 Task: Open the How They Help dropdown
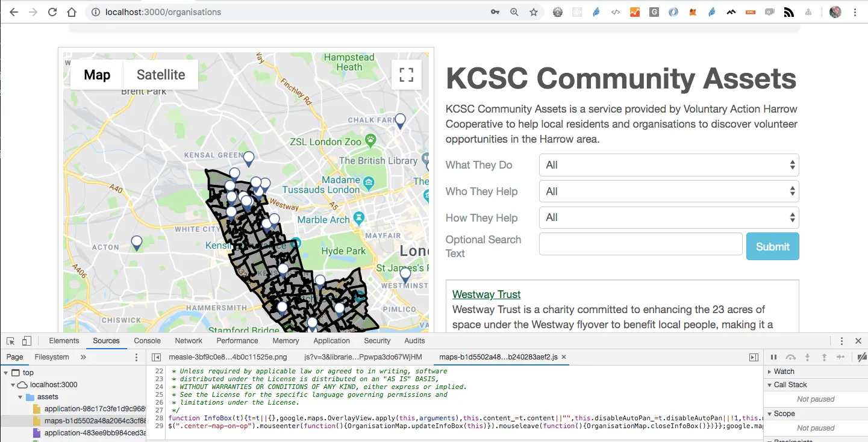point(669,217)
